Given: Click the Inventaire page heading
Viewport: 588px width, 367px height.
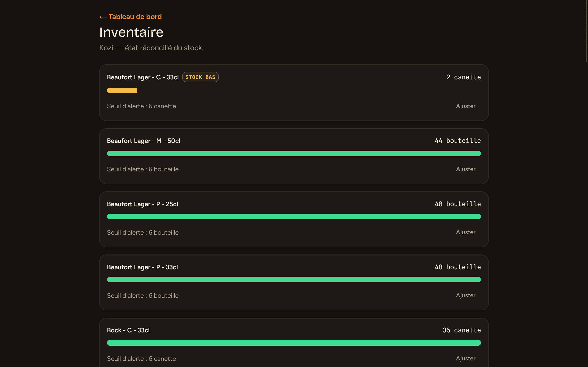Looking at the screenshot, I should click(131, 32).
